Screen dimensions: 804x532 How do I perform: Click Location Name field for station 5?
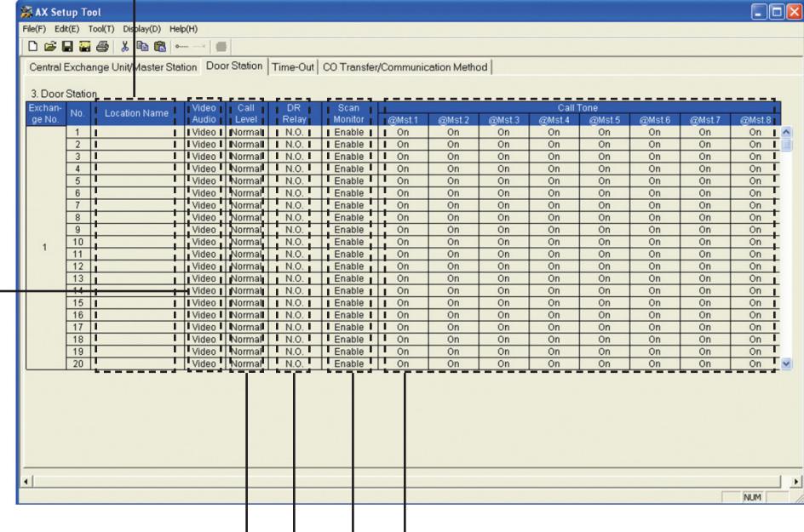point(137,181)
